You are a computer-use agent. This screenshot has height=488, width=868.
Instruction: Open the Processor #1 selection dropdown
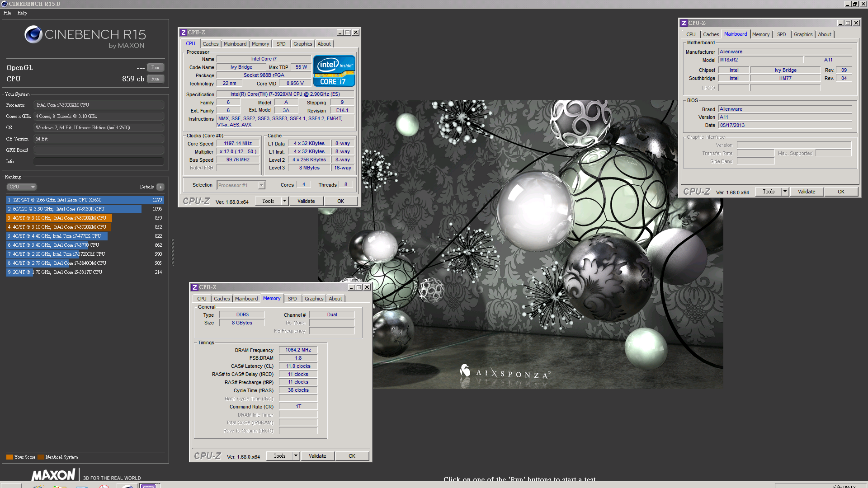pos(241,185)
